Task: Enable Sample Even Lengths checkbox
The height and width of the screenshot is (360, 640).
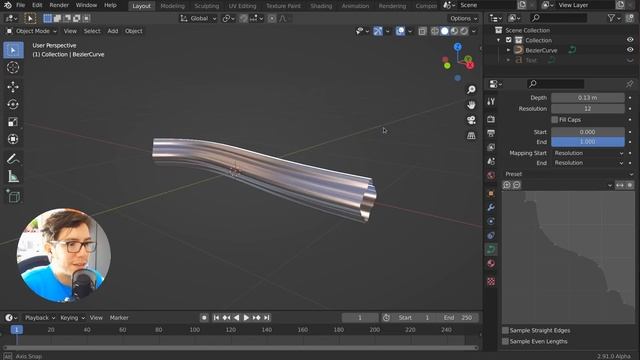Action: [506, 341]
